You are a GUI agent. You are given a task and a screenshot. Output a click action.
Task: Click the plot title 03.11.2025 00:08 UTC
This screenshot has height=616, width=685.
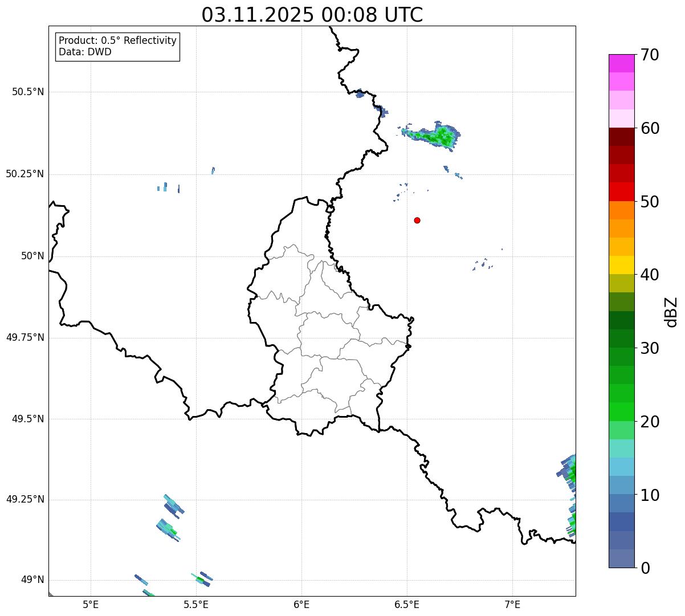[312, 14]
